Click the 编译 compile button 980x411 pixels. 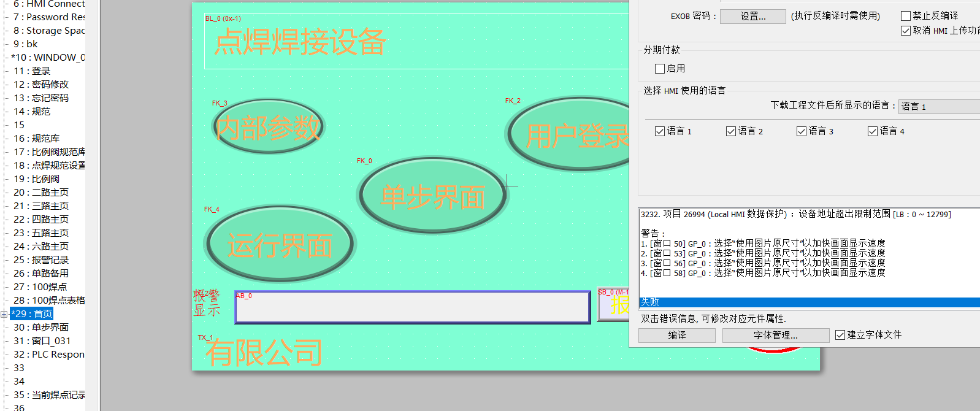coord(676,336)
